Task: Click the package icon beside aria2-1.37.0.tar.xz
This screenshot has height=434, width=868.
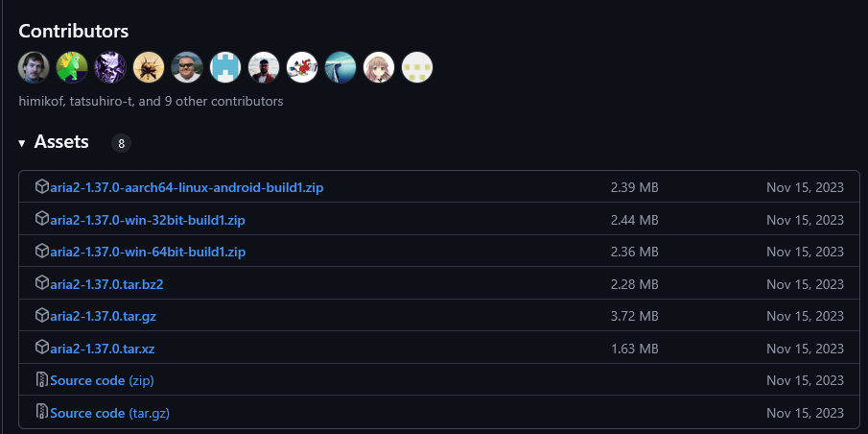Action: coord(42,348)
